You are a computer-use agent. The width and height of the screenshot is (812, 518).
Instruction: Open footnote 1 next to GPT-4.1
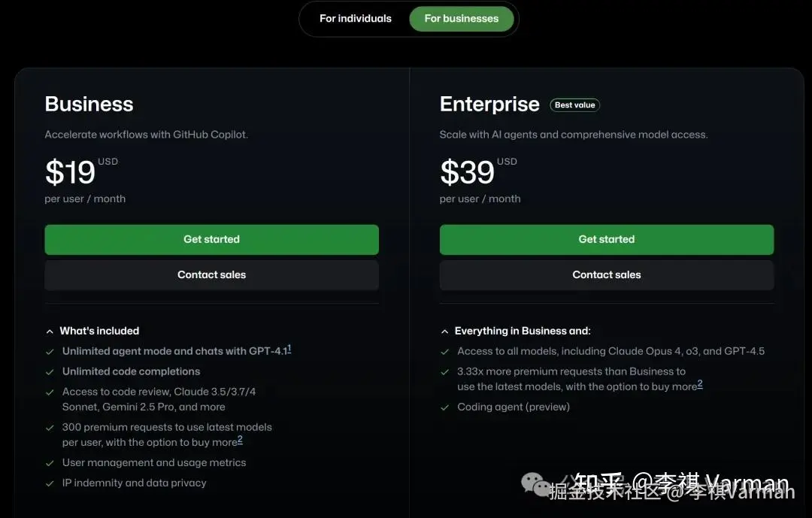point(289,349)
